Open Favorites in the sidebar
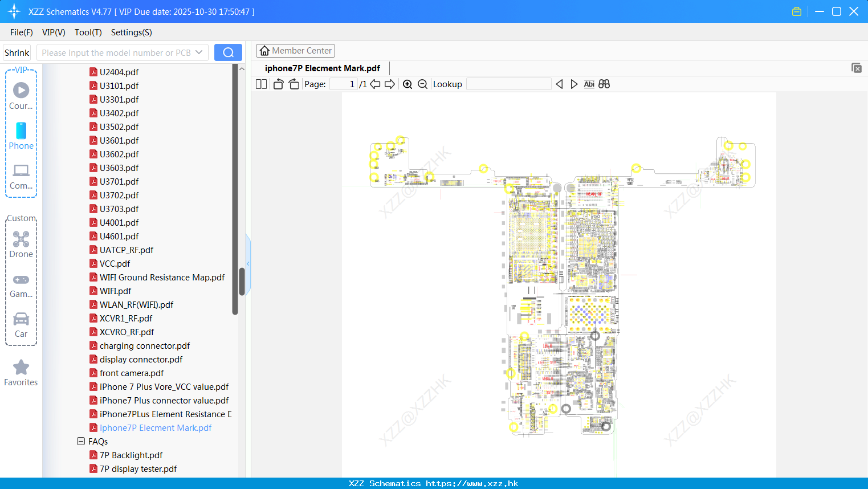Viewport: 868px width, 489px height. [21, 373]
